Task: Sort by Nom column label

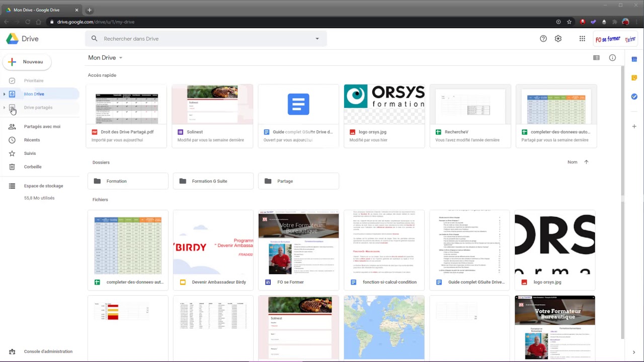Action: click(x=573, y=162)
